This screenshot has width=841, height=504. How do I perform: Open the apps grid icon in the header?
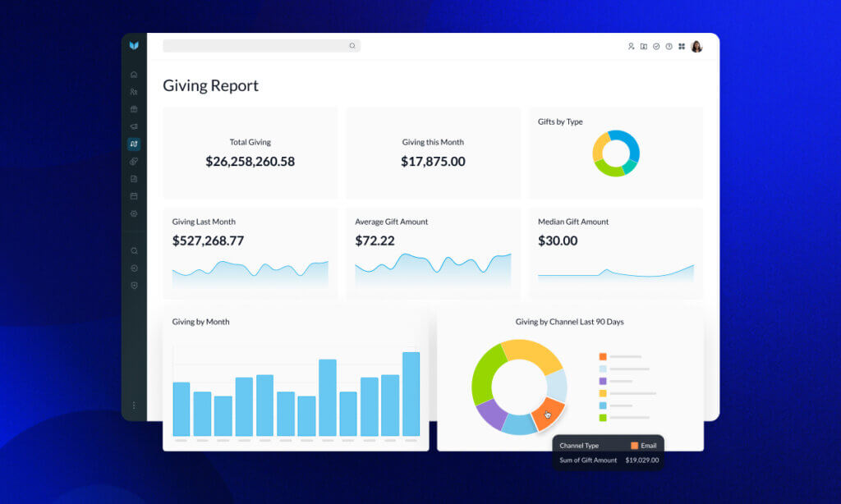tap(682, 46)
